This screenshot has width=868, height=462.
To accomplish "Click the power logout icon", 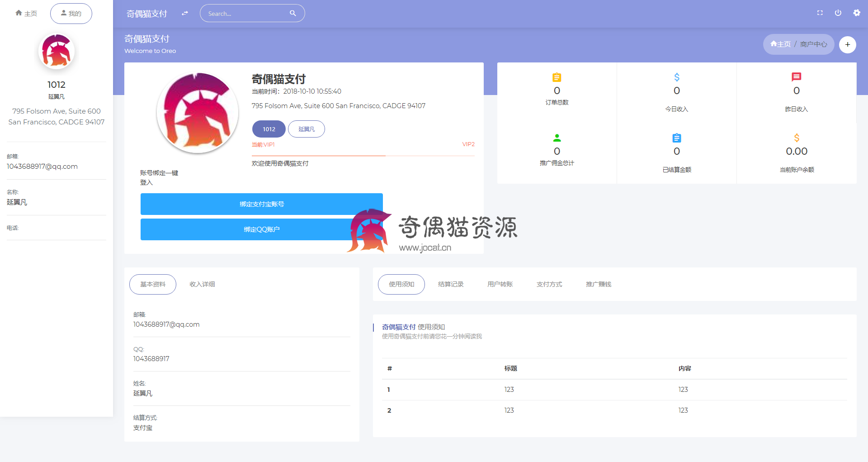I will 838,13.
